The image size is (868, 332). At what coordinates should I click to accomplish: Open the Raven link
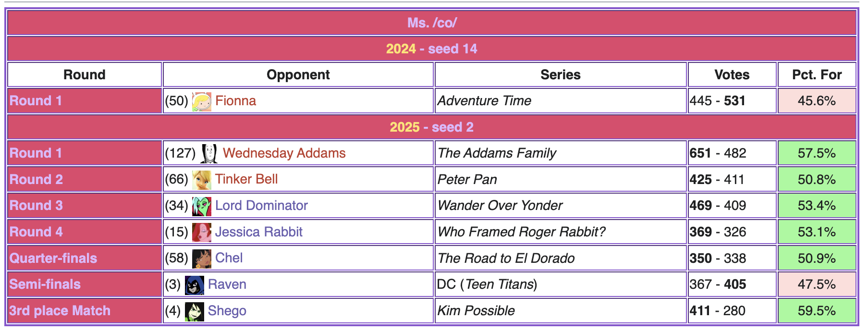click(x=227, y=284)
